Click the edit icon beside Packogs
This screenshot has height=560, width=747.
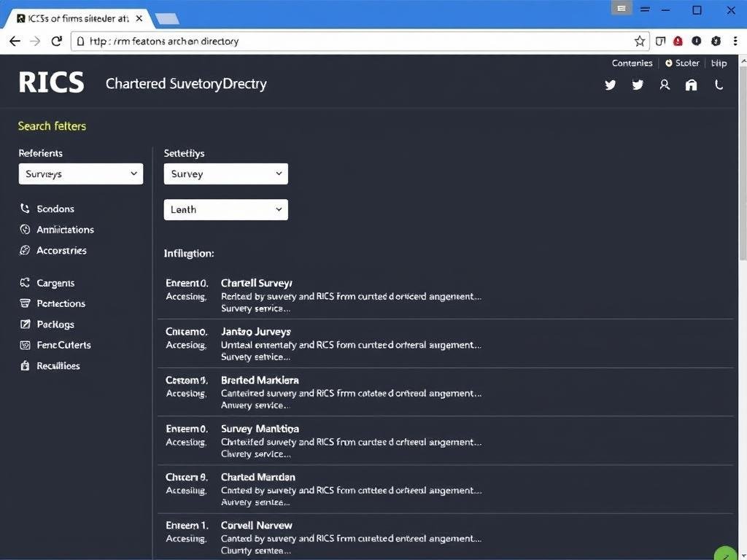point(25,324)
